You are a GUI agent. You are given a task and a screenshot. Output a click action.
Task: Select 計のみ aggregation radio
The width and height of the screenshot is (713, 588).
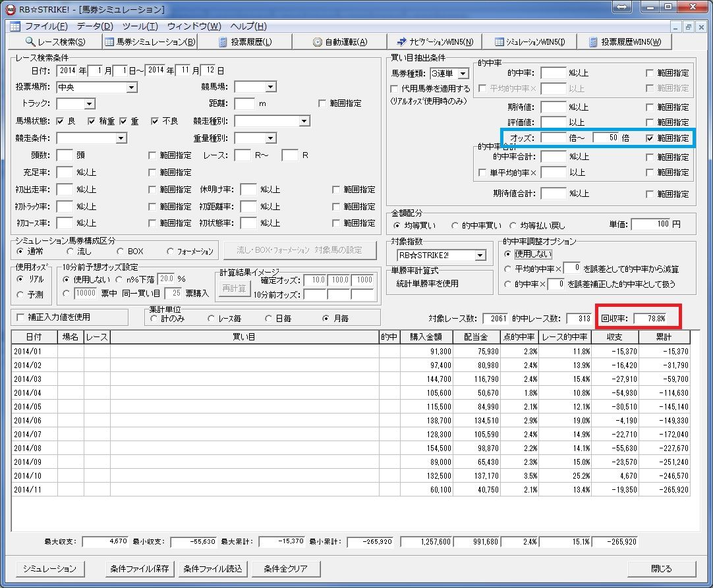(x=154, y=319)
